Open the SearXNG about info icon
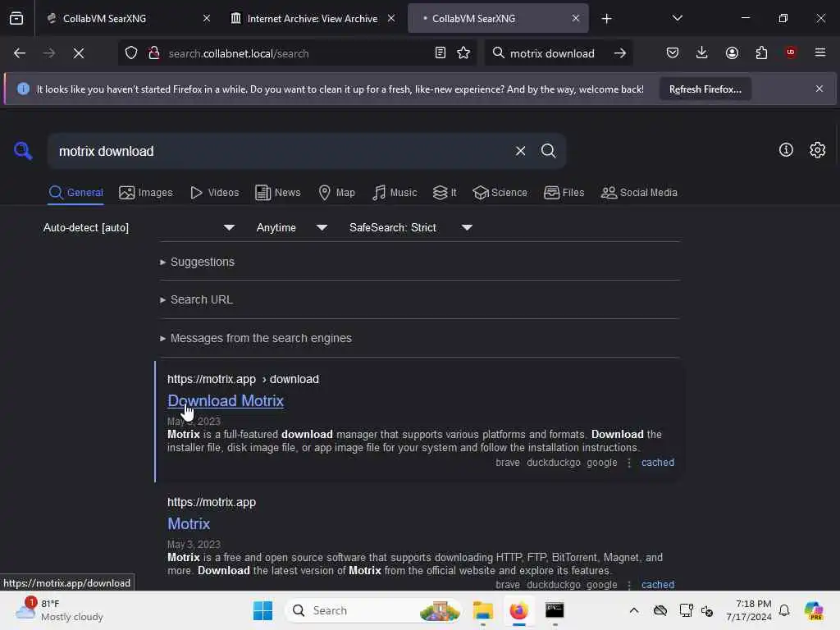 pyautogui.click(x=786, y=150)
